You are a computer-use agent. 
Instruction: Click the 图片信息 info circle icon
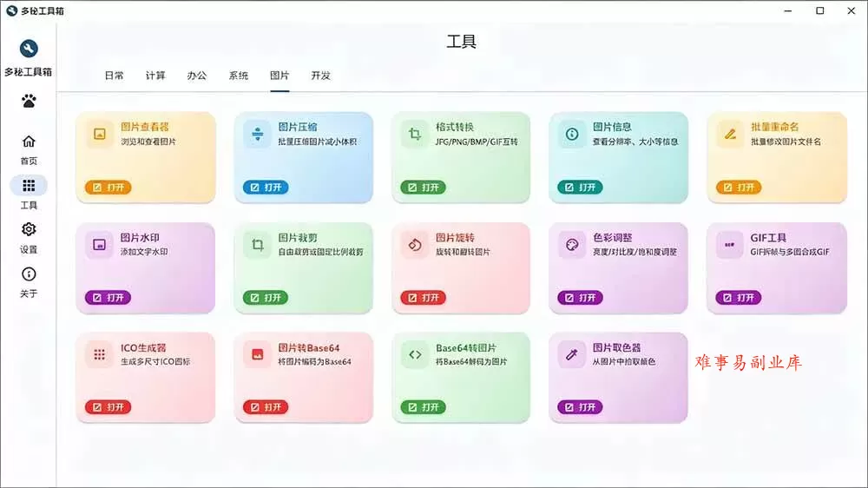pyautogui.click(x=572, y=134)
